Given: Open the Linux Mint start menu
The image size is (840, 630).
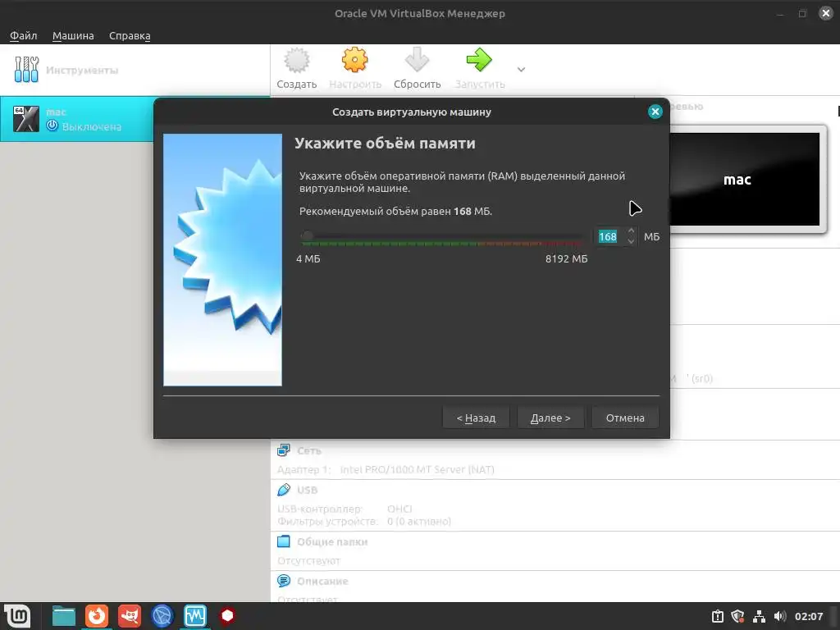Looking at the screenshot, I should [17, 615].
